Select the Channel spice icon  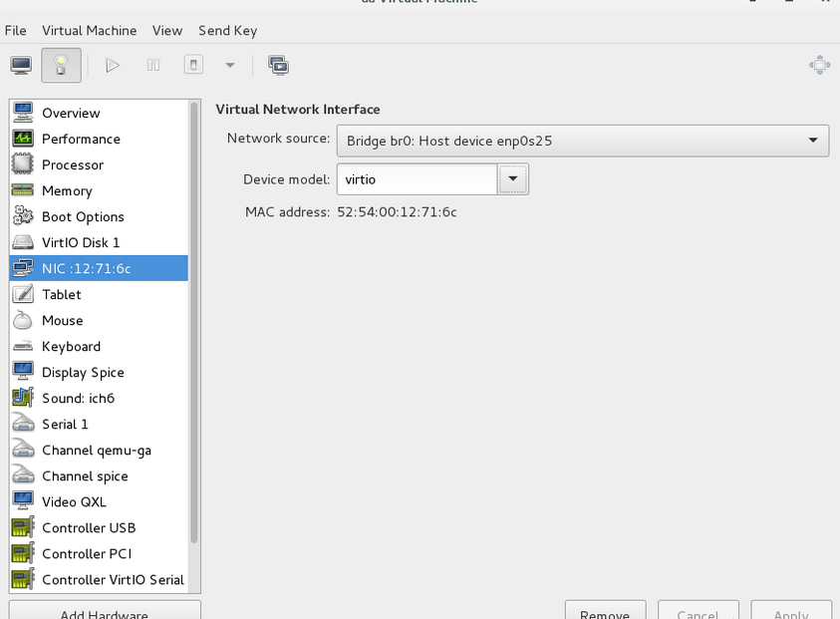pyautogui.click(x=23, y=475)
